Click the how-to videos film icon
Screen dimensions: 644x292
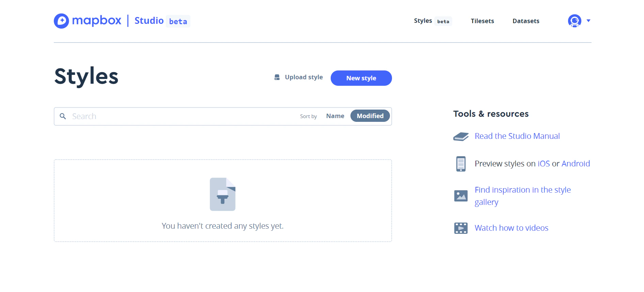coord(461,228)
